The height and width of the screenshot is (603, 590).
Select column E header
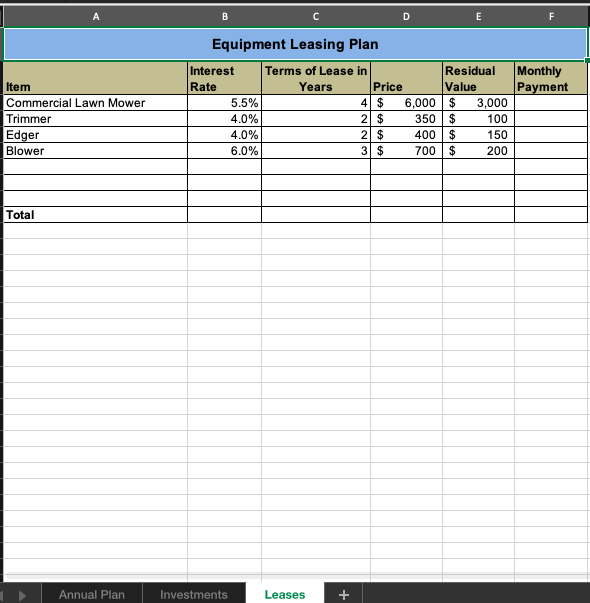[x=478, y=17]
